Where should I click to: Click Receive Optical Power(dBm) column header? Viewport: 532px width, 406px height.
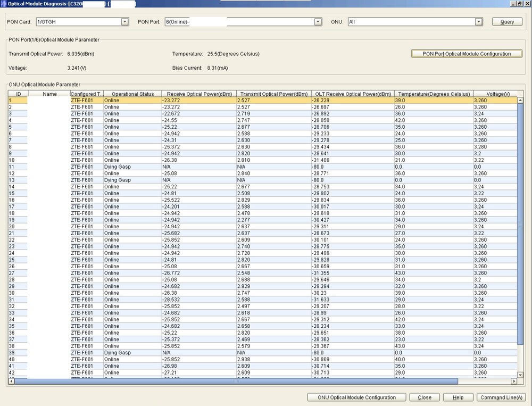pyautogui.click(x=198, y=94)
